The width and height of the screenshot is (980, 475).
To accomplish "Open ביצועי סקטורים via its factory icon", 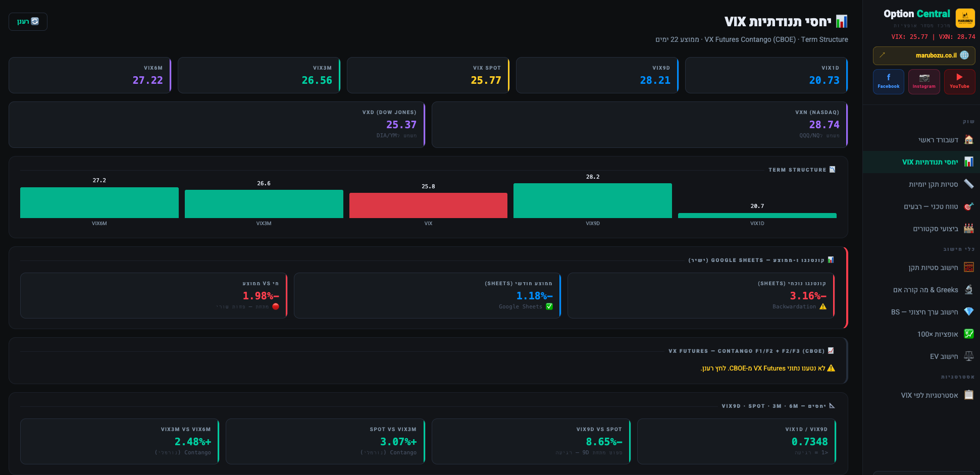I will 968,229.
